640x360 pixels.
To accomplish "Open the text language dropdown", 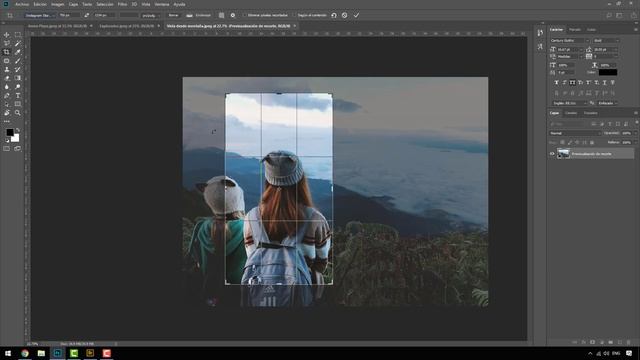I will (x=570, y=103).
